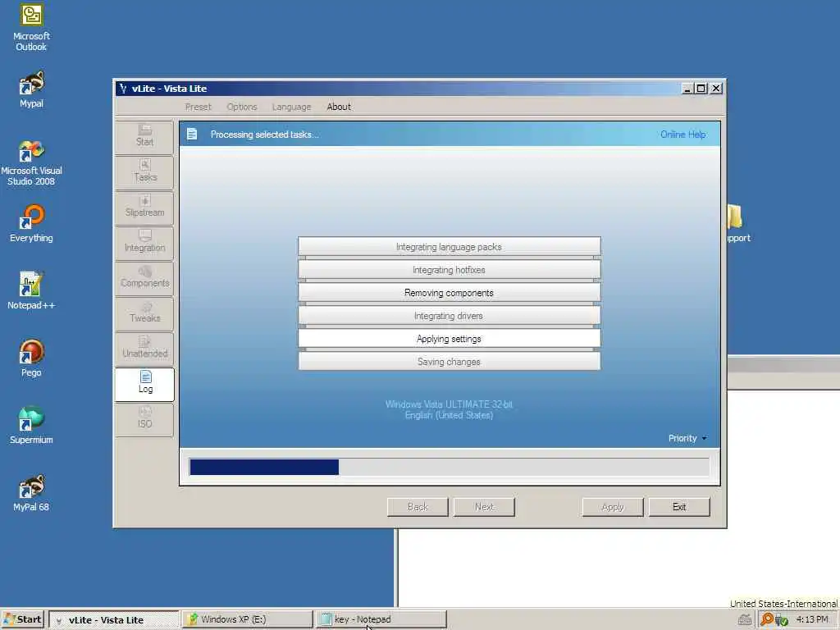Select the MyPal 68 desktop shortcut
The image size is (840, 630).
pyautogui.click(x=31, y=493)
